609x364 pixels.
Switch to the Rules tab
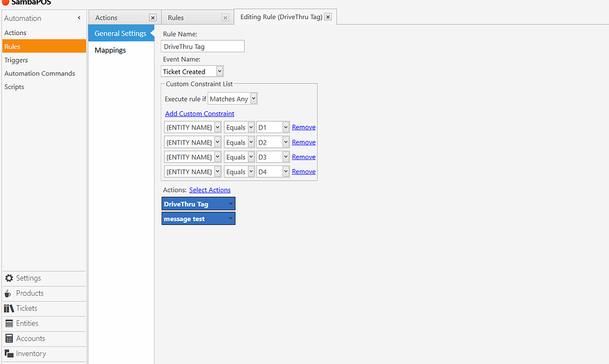175,18
